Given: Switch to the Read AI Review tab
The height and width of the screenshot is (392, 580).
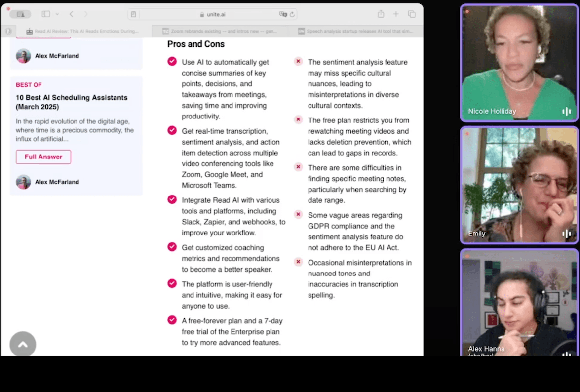Looking at the screenshot, I should (82, 31).
